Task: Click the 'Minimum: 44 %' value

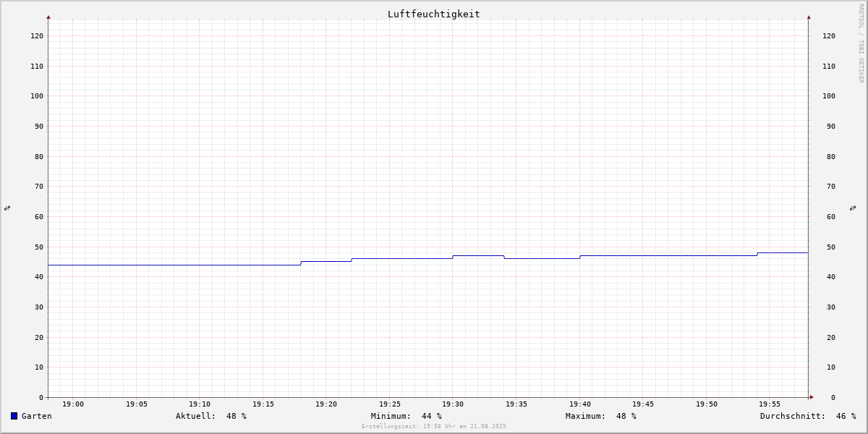Action: click(x=407, y=416)
